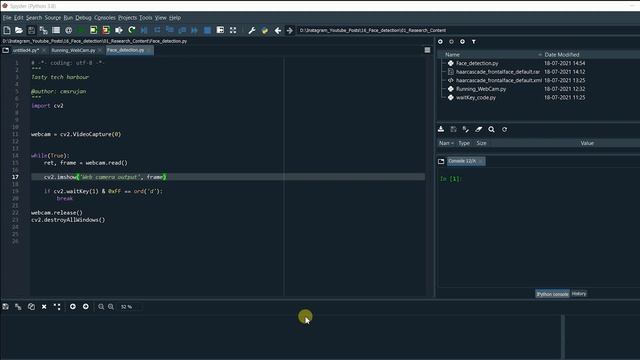Re-run last script icon
Image resolution: width=640 pixels, height=360 pixels.
point(131,30)
